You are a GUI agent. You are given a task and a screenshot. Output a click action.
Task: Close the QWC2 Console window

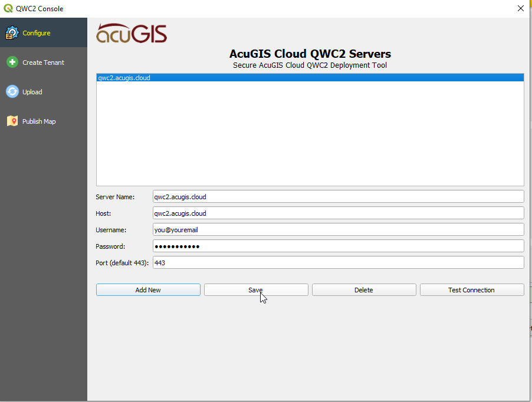tap(520, 8)
